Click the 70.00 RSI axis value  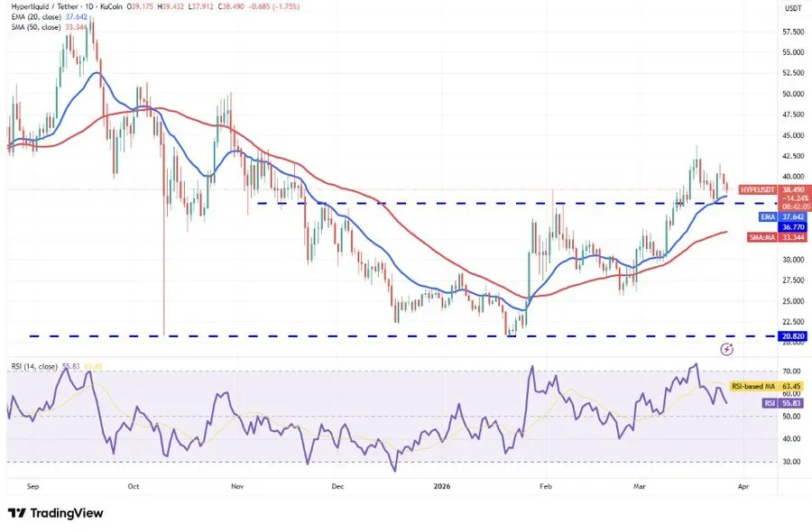point(790,371)
